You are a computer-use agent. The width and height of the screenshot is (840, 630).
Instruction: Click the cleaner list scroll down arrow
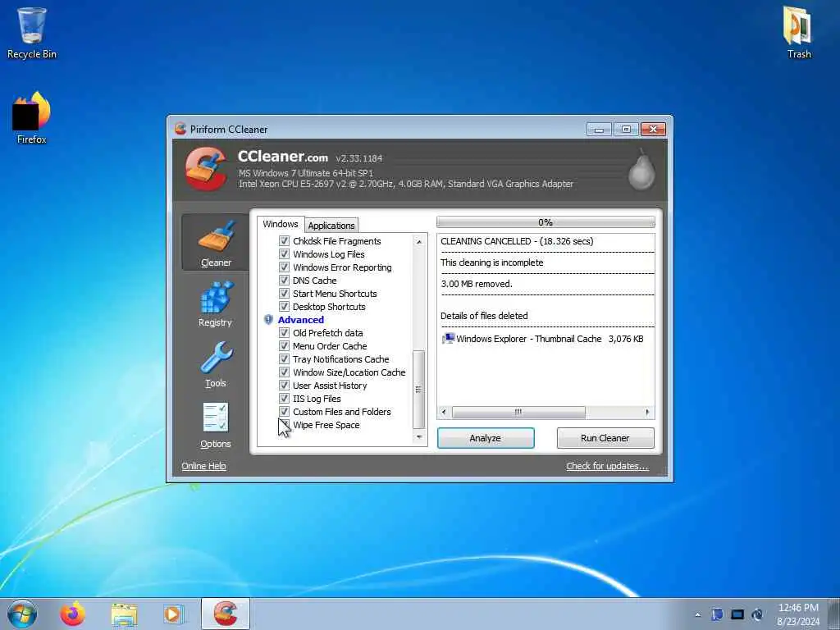click(419, 438)
